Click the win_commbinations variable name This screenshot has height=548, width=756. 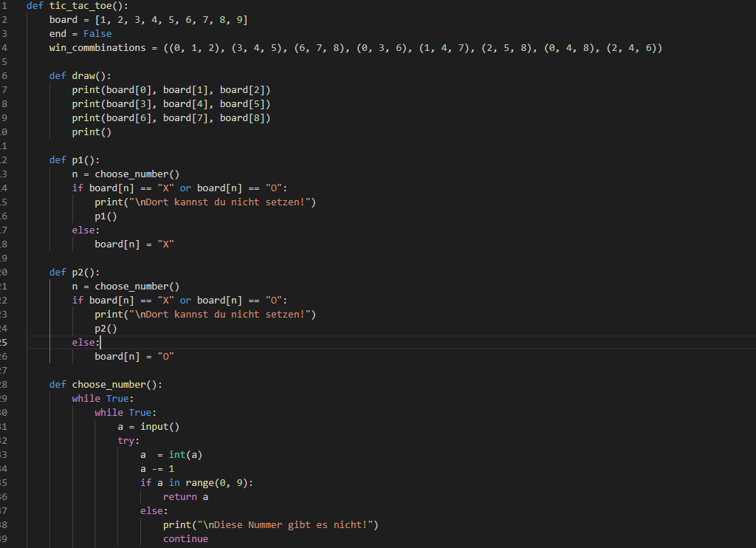pyautogui.click(x=97, y=47)
